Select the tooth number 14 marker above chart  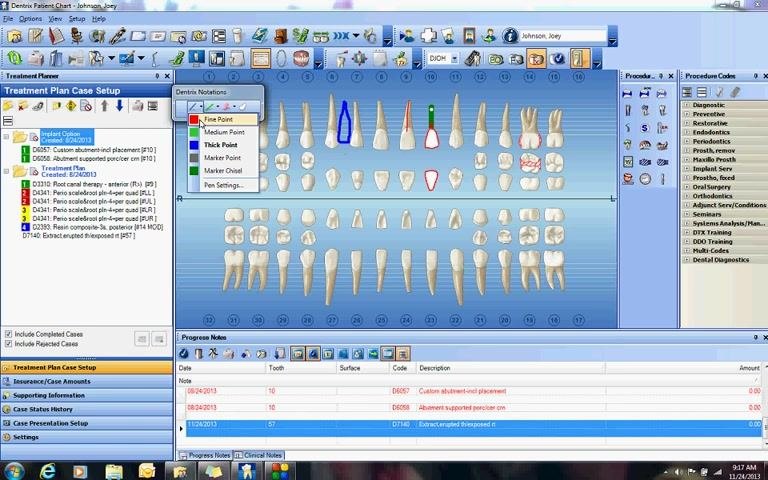point(529,77)
